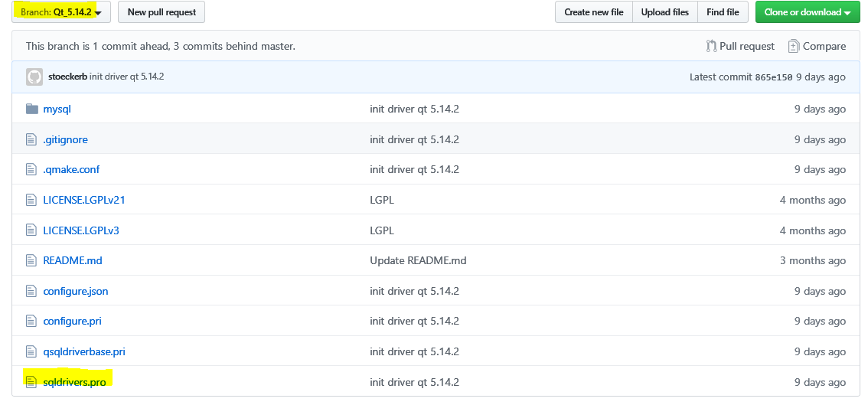Click Create new file button
Image resolution: width=868 pixels, height=405 pixels.
pyautogui.click(x=593, y=11)
